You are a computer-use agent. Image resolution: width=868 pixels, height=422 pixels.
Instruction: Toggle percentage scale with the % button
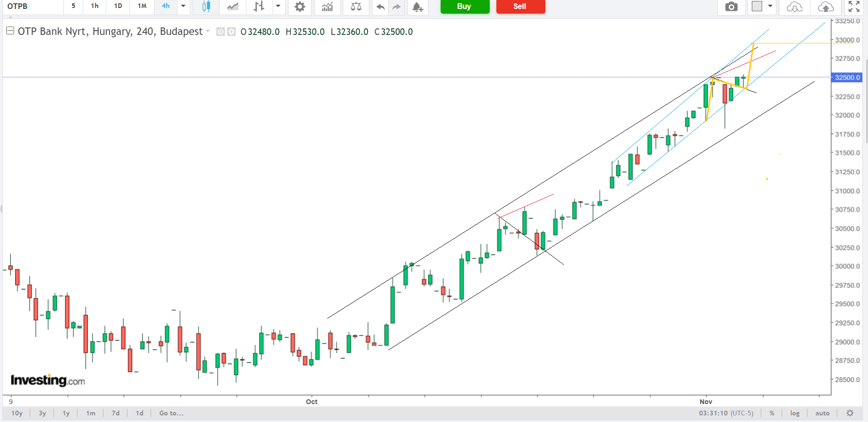pos(772,413)
